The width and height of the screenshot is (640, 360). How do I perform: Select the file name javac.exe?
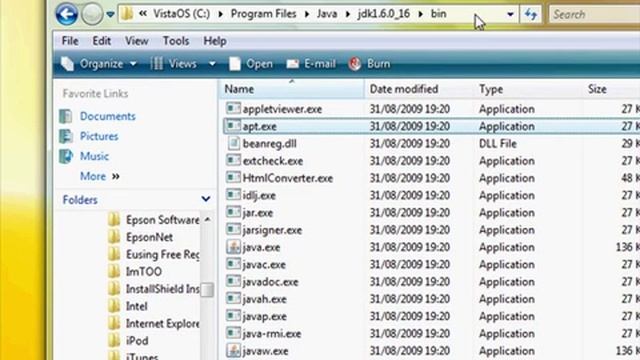click(264, 264)
